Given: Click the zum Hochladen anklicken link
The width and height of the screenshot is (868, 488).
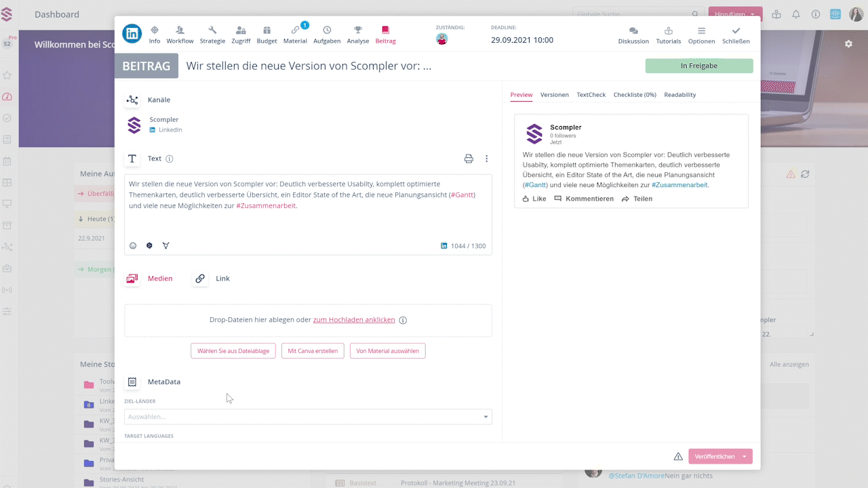Looking at the screenshot, I should click(353, 320).
